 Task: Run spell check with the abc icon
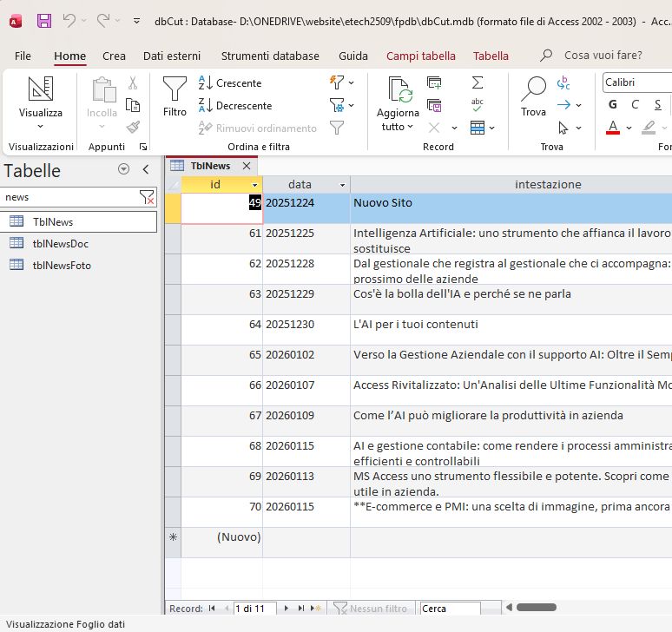(x=477, y=105)
